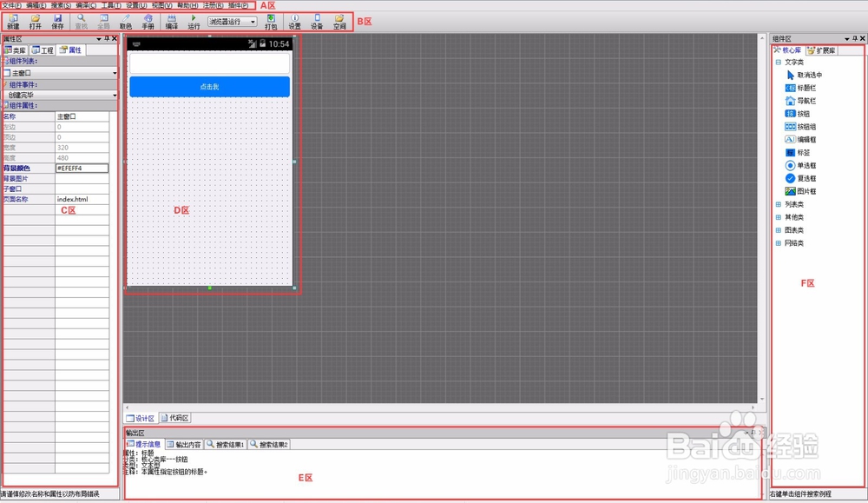
Task: Click the 页面名称 value index.html
Action: pyautogui.click(x=82, y=200)
